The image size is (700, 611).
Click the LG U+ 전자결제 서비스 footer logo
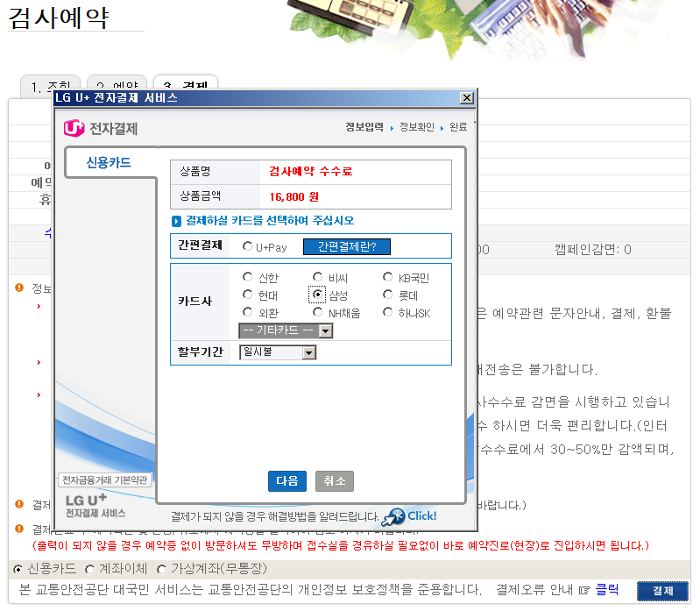[95, 505]
